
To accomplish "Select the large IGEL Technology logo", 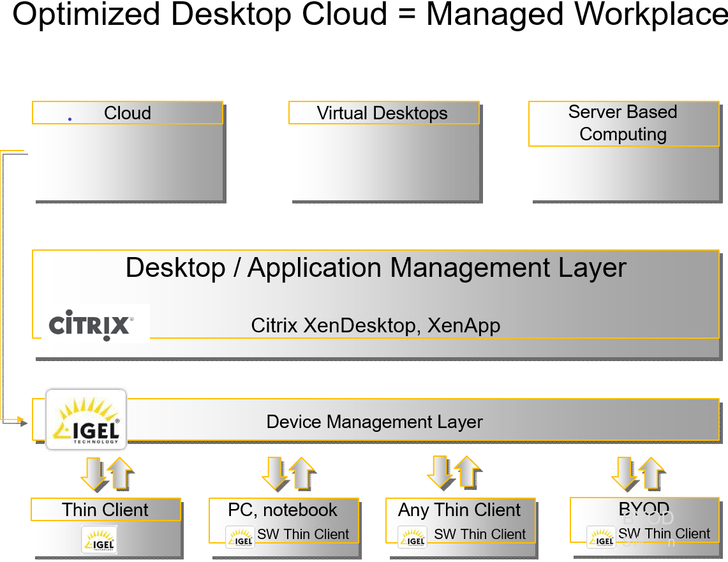I will pos(86,420).
